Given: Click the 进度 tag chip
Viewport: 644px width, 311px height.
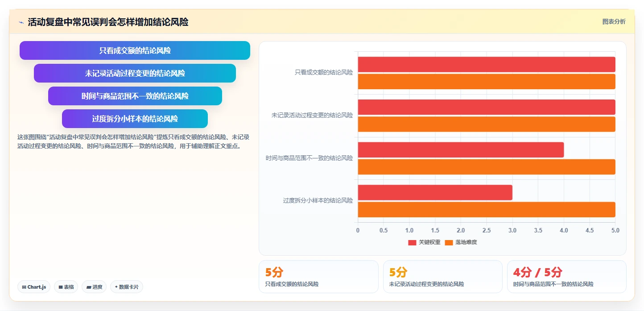Looking at the screenshot, I should pos(94,287).
